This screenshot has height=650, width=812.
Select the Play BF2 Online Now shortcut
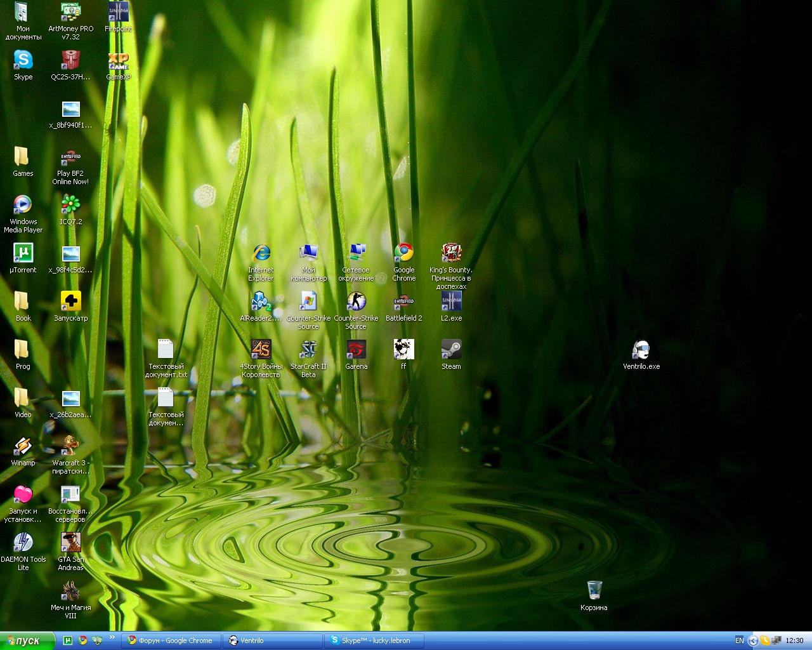coord(70,166)
